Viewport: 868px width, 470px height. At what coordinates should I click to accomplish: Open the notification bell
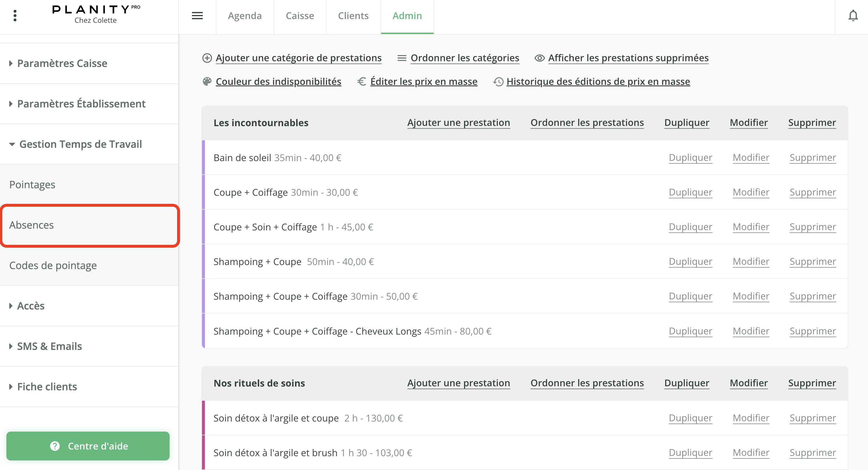(x=853, y=15)
